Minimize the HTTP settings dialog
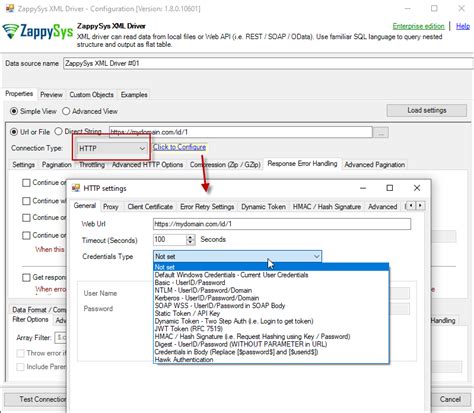 pyautogui.click(x=363, y=188)
